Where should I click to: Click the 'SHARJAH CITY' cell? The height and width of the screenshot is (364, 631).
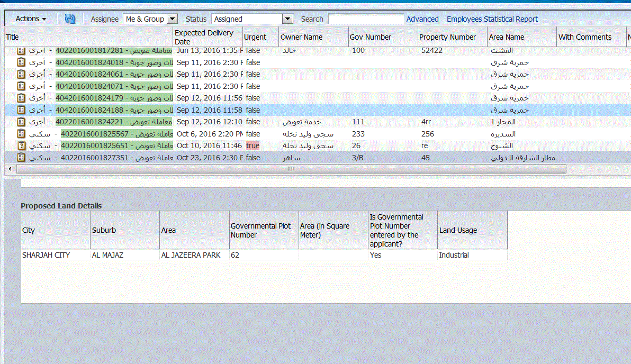[56, 255]
